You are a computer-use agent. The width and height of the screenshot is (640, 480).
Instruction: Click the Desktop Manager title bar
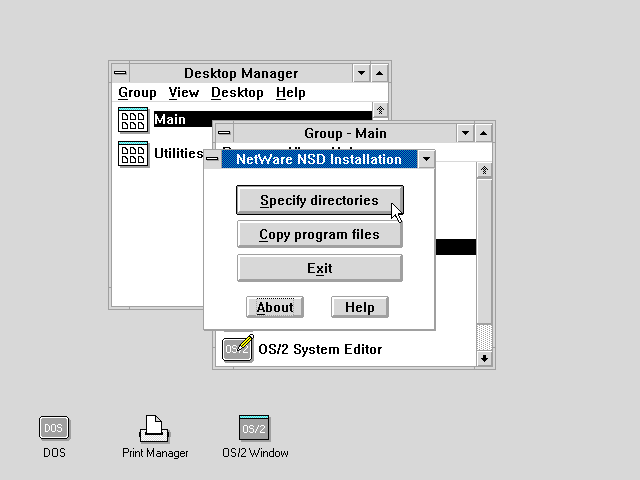click(x=241, y=73)
